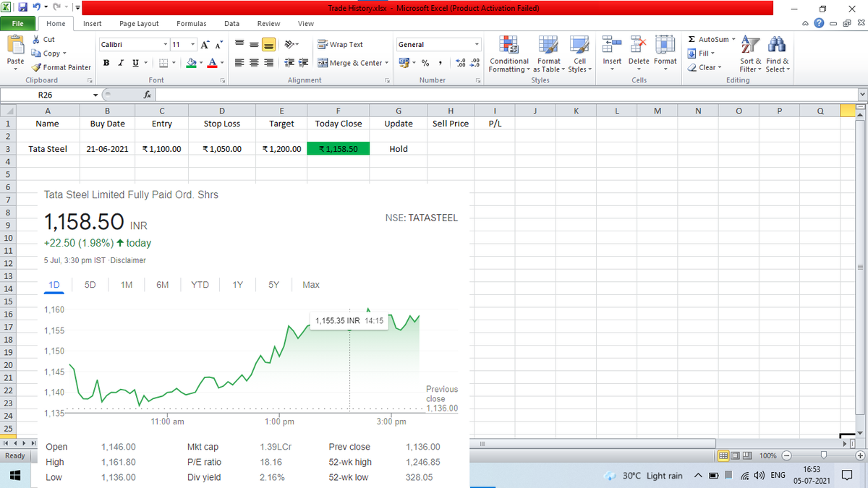Open the Calibri font name dropdown

click(165, 44)
